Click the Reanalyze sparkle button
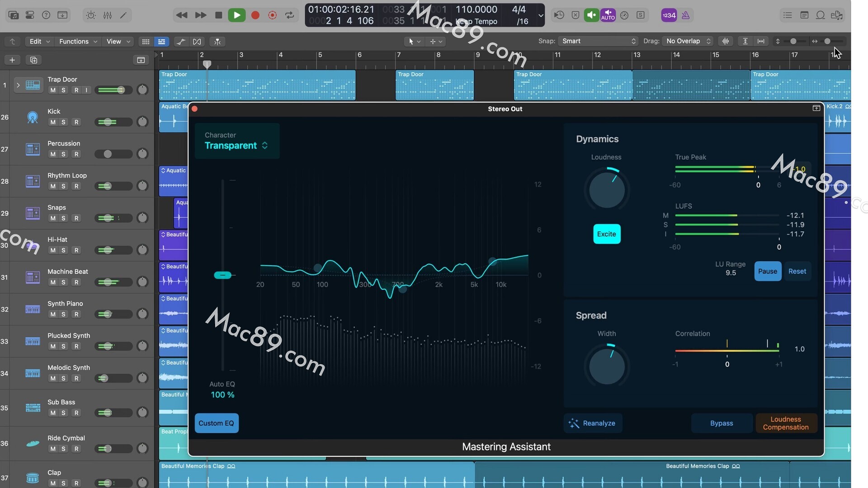 pos(593,423)
